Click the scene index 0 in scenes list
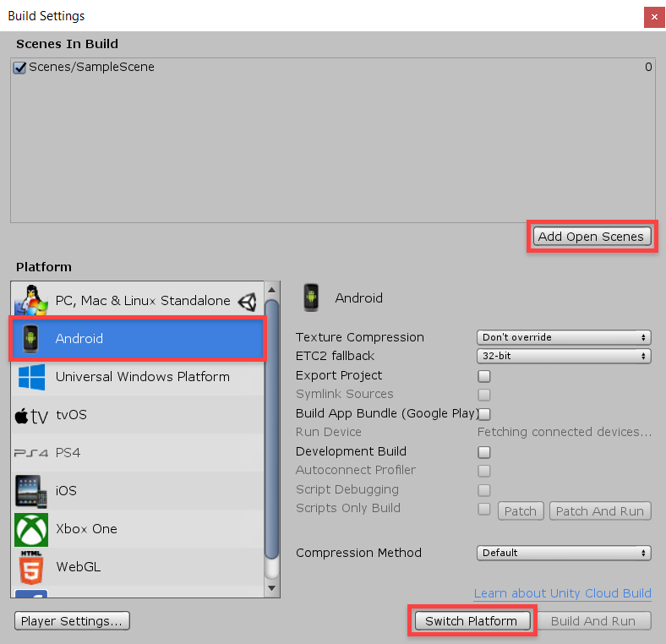The image size is (666, 644). [648, 67]
